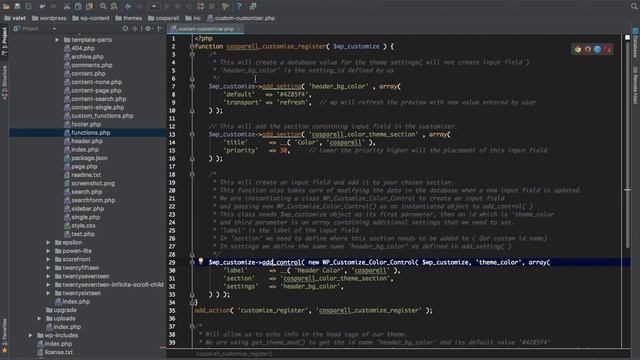Click the cosparell breadcrumb folder

pos(163,18)
